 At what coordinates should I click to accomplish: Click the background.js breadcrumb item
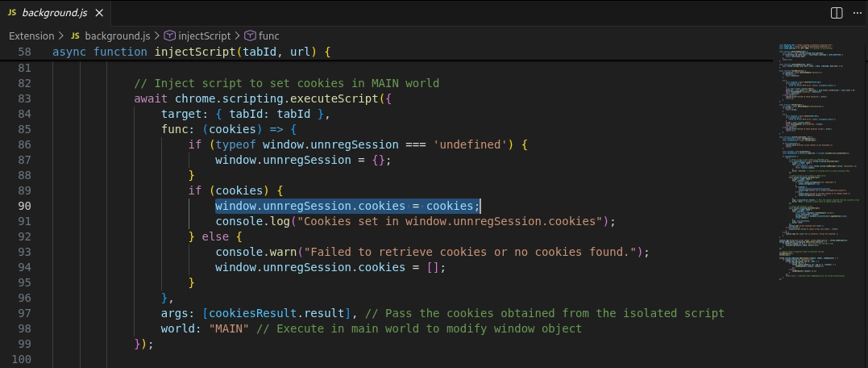click(x=118, y=36)
